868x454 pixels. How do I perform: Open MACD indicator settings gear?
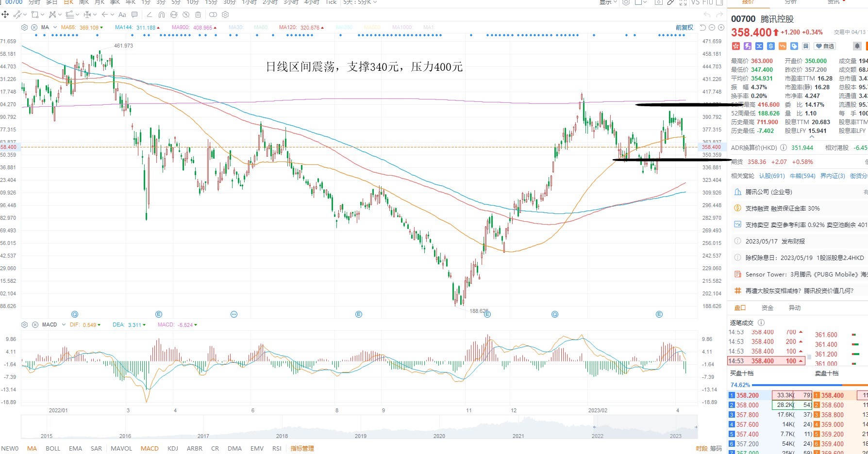(x=25, y=324)
